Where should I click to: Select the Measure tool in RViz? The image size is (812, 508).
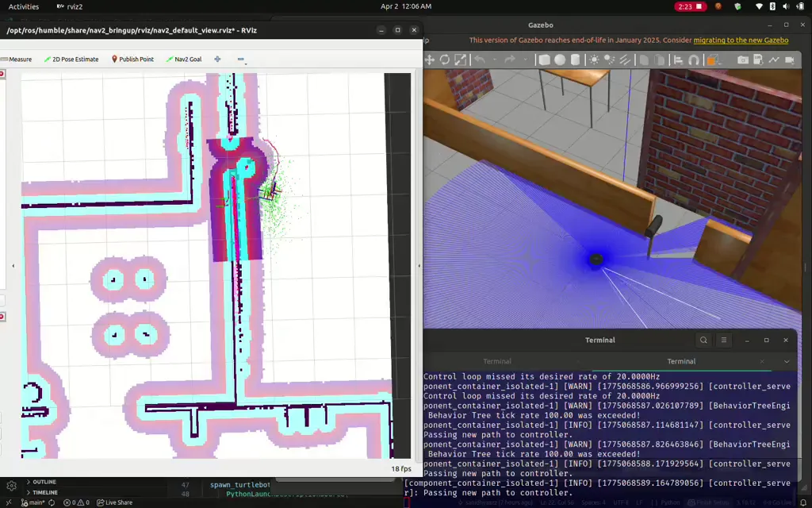click(17, 59)
